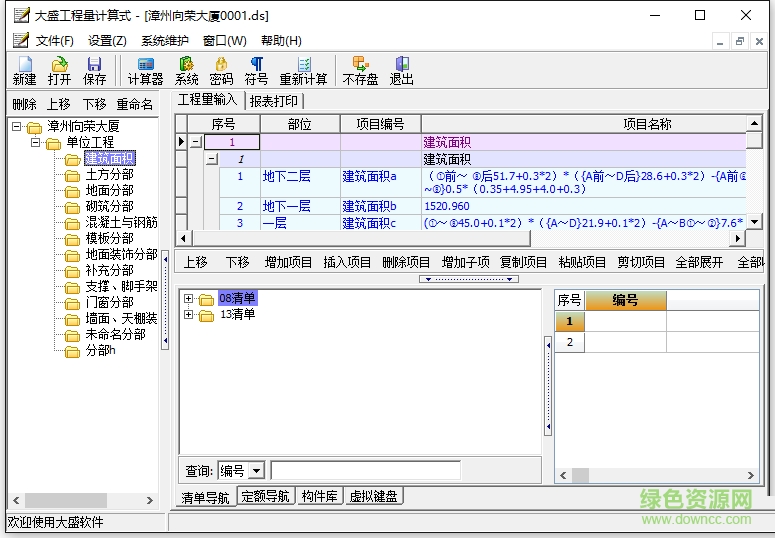Click the 打开 (Open) toolbar icon

pyautogui.click(x=59, y=69)
